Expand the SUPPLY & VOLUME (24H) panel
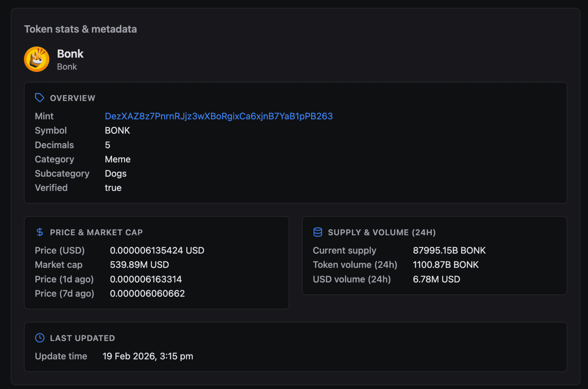Image resolution: width=588 pixels, height=389 pixels. pyautogui.click(x=382, y=232)
